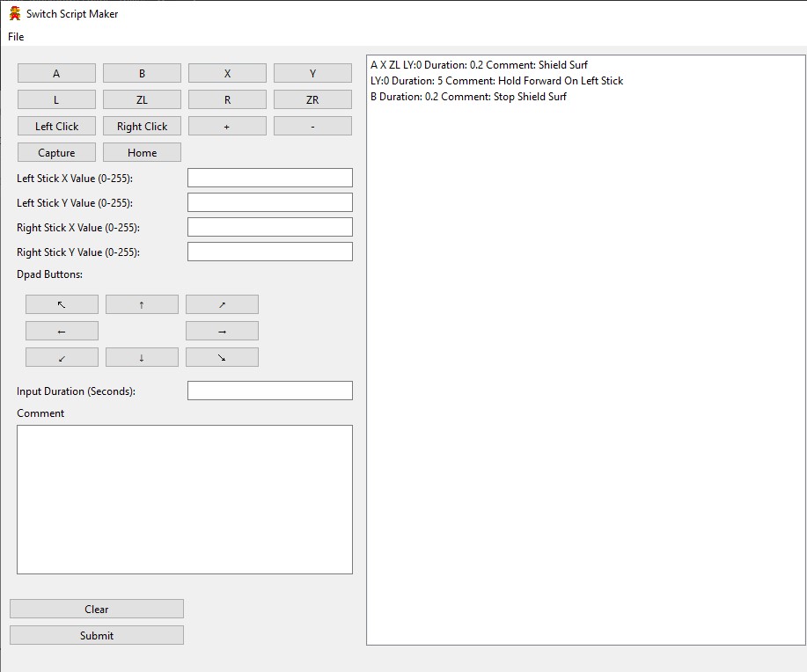The width and height of the screenshot is (807, 672).
Task: Submit the configured input
Action: click(96, 634)
